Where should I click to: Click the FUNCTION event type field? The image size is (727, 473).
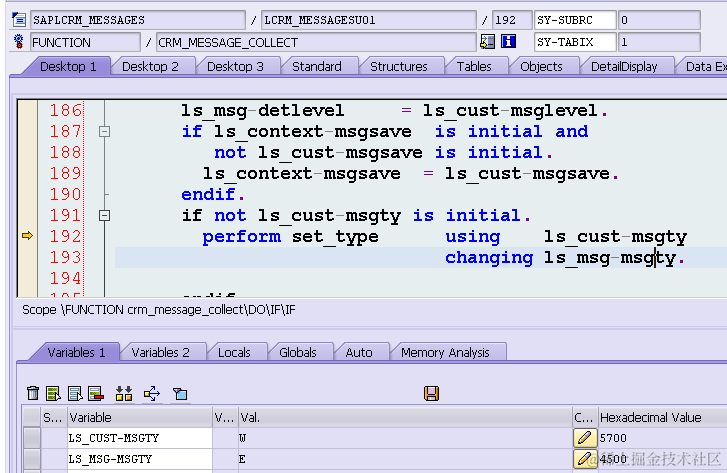click(x=85, y=42)
